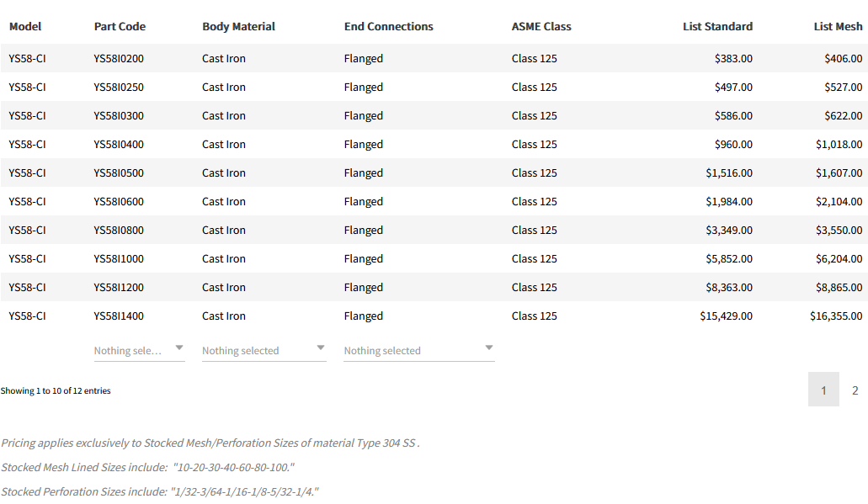
Task: Click the Body Material column header
Action: click(x=238, y=27)
